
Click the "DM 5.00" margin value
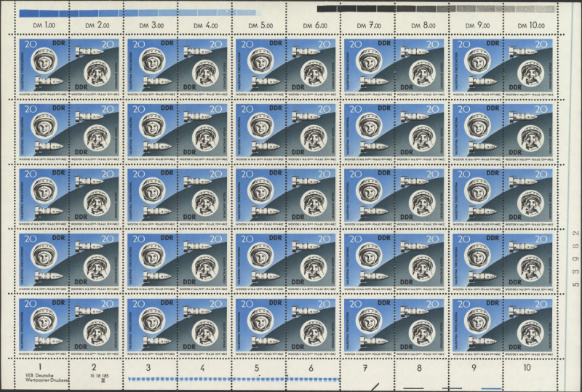(260, 25)
